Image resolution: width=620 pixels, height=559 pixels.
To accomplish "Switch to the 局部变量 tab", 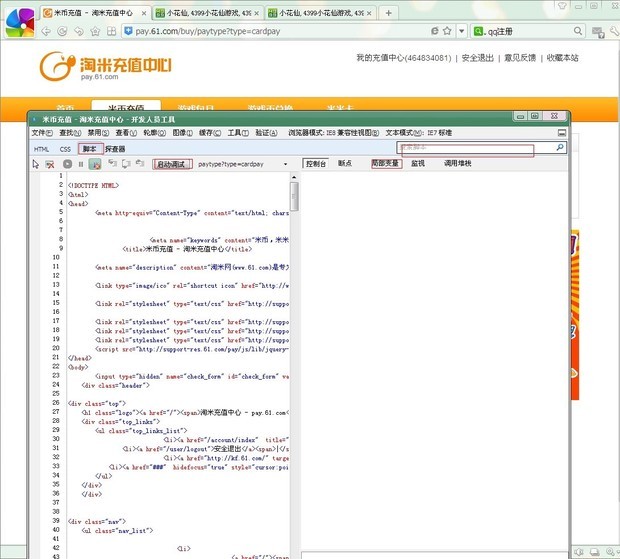I will point(386,163).
